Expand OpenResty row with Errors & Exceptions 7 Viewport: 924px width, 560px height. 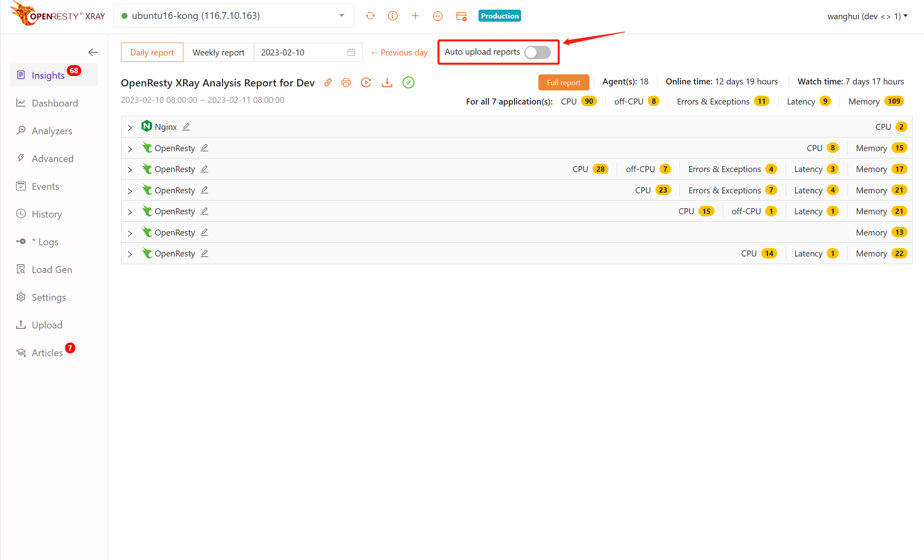pyautogui.click(x=130, y=191)
